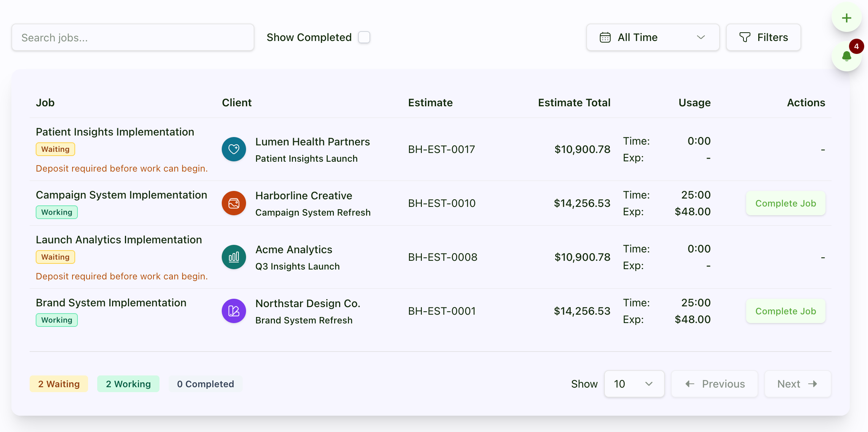868x432 pixels.
Task: Click the calendar icon in All Time
Action: point(605,38)
